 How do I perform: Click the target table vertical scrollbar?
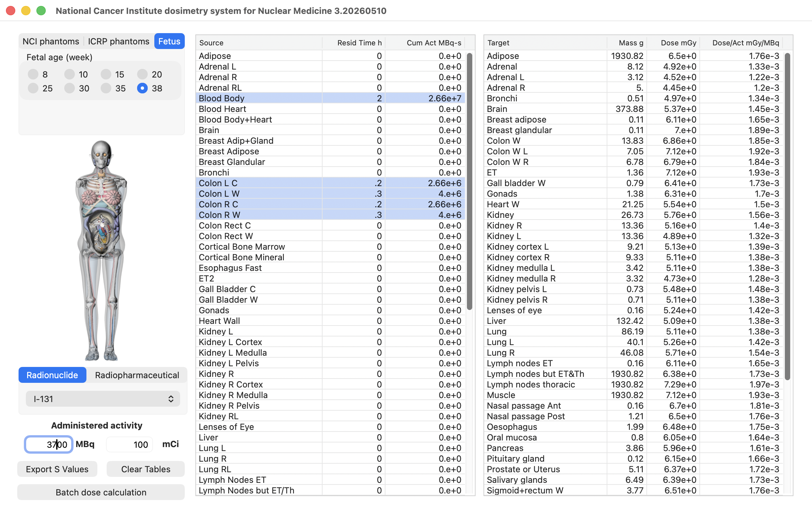[787, 216]
